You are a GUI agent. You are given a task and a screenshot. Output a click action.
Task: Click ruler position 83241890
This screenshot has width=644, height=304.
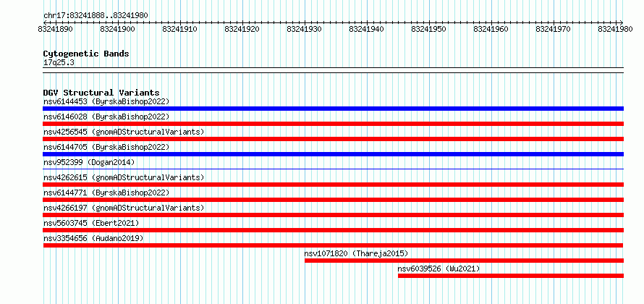tap(56, 29)
